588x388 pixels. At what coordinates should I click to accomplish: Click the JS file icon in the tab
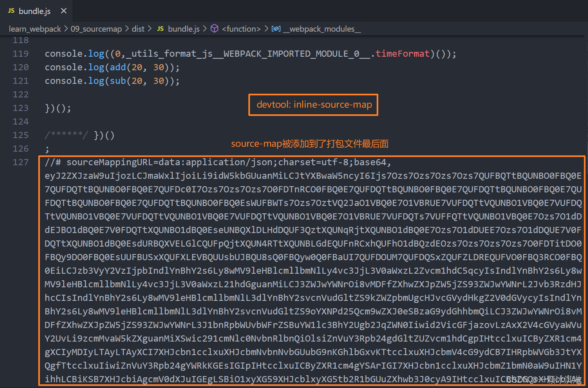point(11,11)
